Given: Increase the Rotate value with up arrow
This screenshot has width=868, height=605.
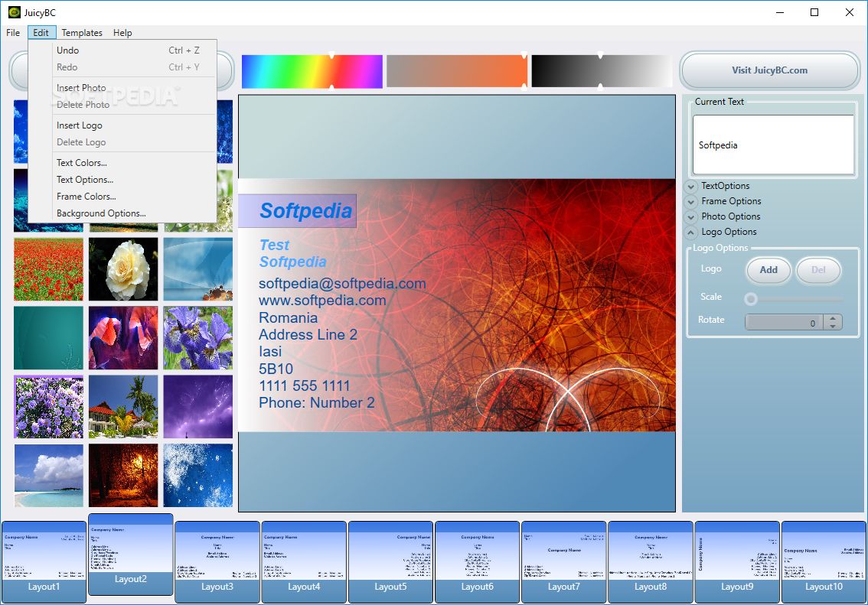Looking at the screenshot, I should point(833,318).
